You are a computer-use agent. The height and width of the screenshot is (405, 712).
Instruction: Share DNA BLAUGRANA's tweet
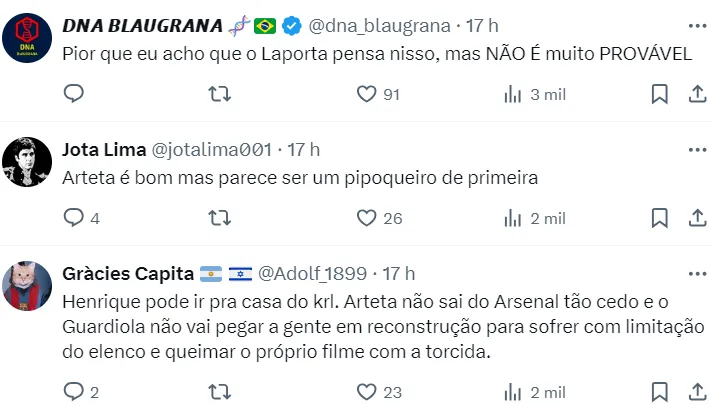(697, 94)
